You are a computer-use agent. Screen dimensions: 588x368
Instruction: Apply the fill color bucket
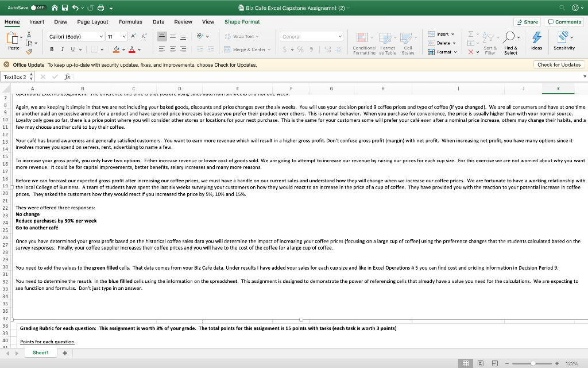(116, 49)
